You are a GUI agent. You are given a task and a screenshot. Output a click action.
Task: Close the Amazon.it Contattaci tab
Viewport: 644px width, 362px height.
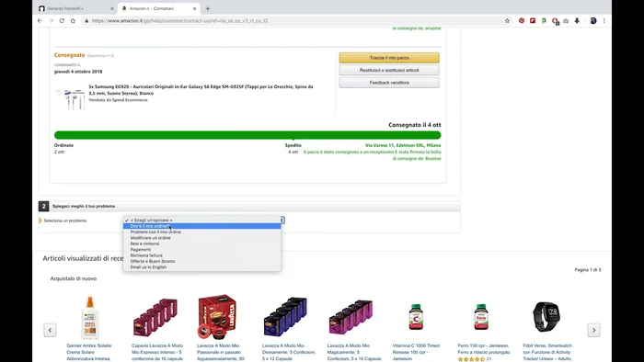point(195,8)
